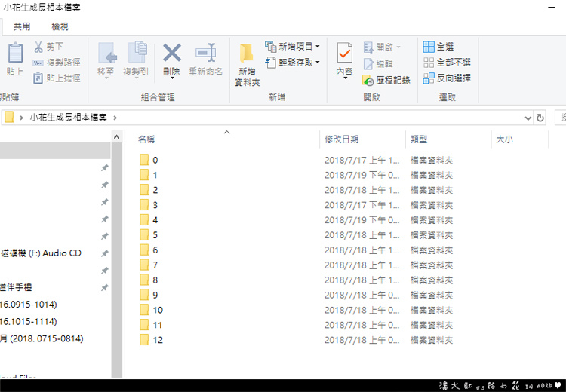Click Select none (全部不選)
The height and width of the screenshot is (392, 566).
(x=447, y=63)
